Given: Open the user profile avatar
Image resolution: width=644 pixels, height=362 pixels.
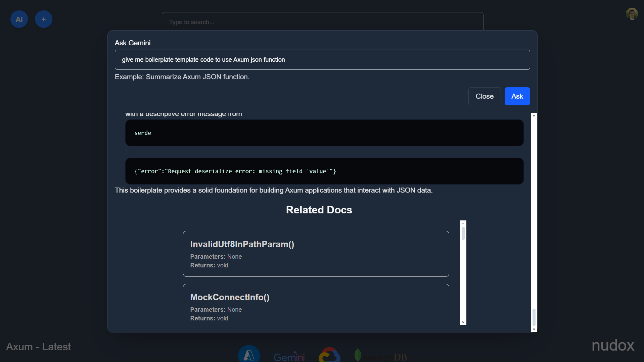Looking at the screenshot, I should click(x=632, y=14).
